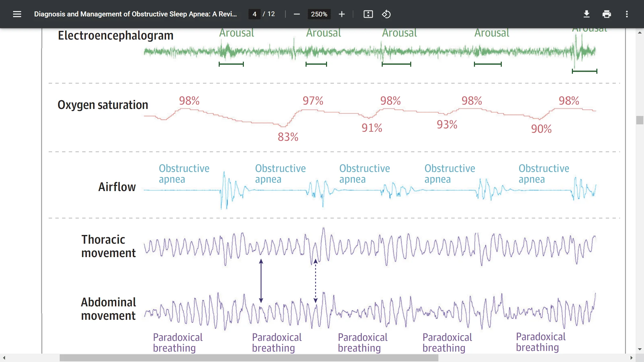Click the 91% oxygen saturation value
Screen dimensions: 644x362
372,128
